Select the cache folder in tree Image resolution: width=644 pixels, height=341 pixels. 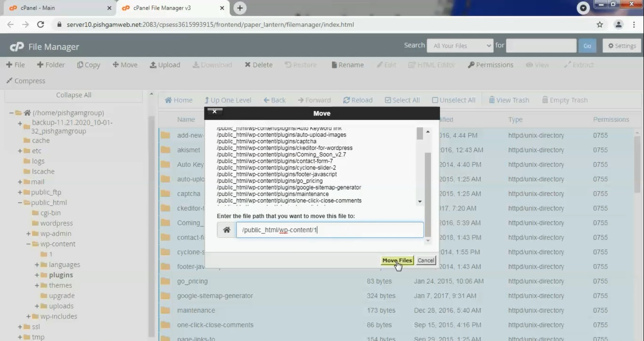pyautogui.click(x=41, y=140)
